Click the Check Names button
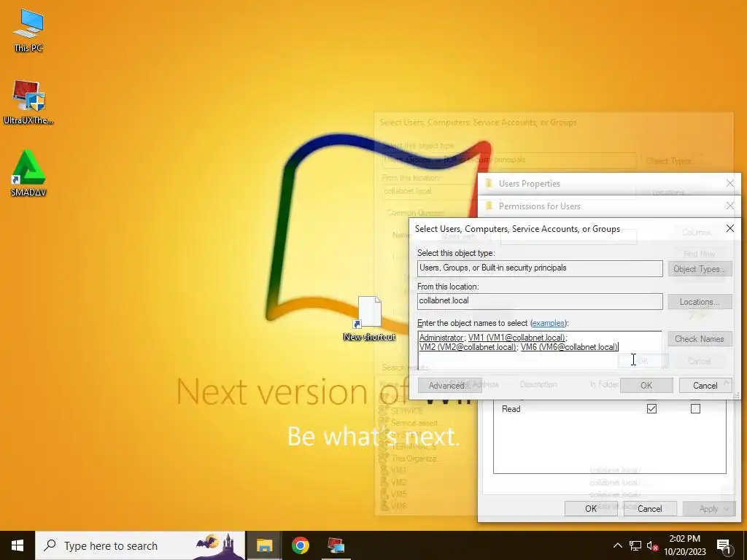The image size is (747, 560). [x=700, y=339]
